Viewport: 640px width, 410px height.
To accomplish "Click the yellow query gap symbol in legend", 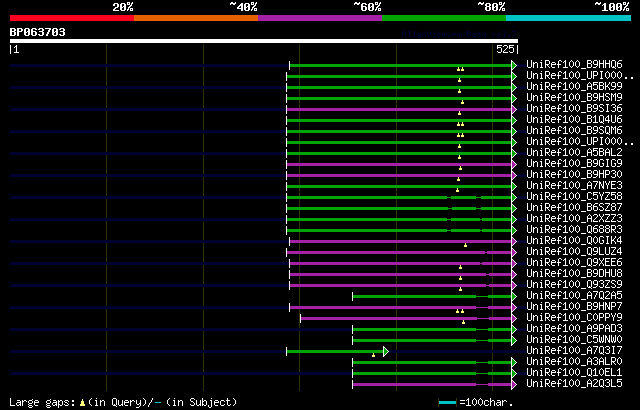I will (82, 403).
